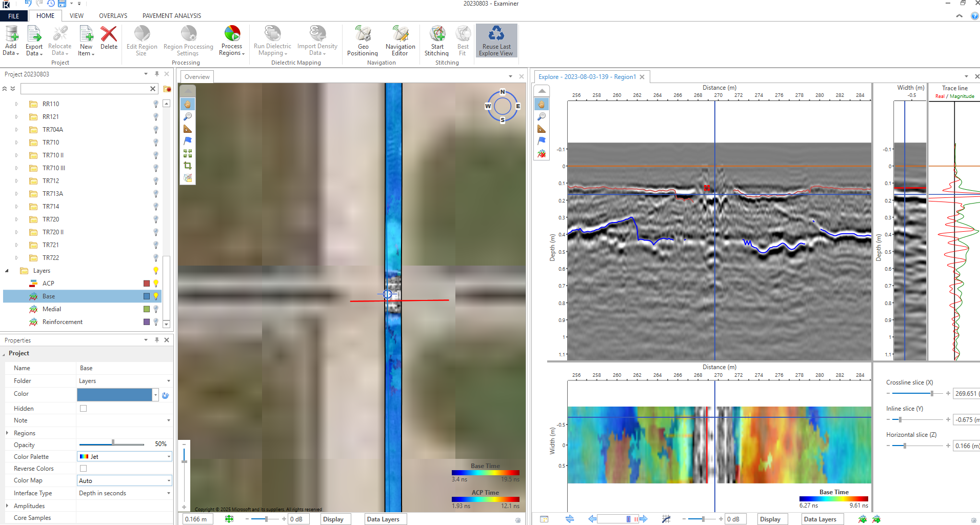Screen dimensions: 980x525
Task: Select the zoom magnifier tool in Overview
Action: (188, 116)
